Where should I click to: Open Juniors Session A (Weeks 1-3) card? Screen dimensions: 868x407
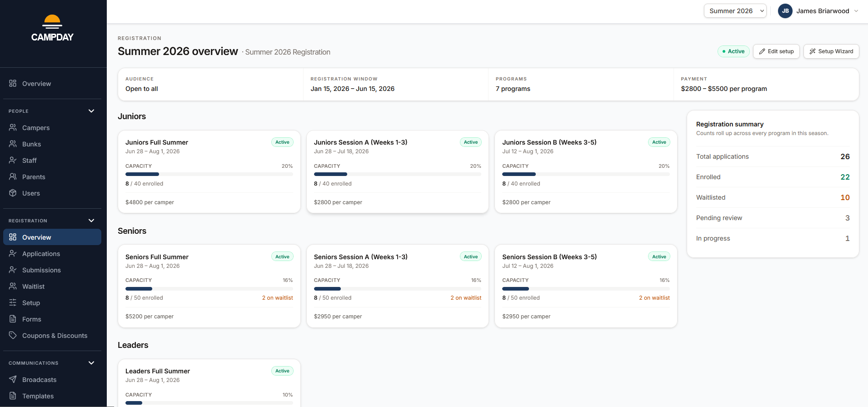(x=398, y=172)
